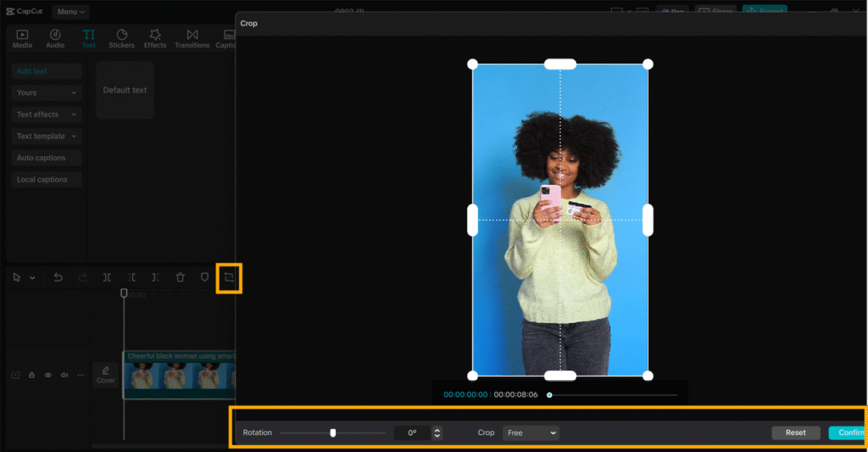868x452 pixels.
Task: Open the Crop ratio Free dropdown
Action: [531, 432]
